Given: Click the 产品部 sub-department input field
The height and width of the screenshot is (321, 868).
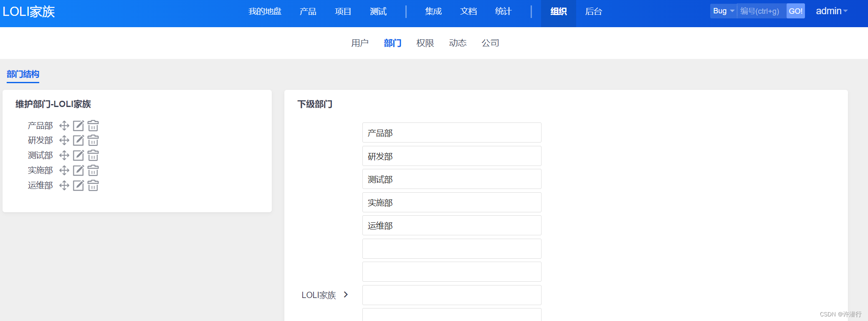Looking at the screenshot, I should click(x=452, y=132).
